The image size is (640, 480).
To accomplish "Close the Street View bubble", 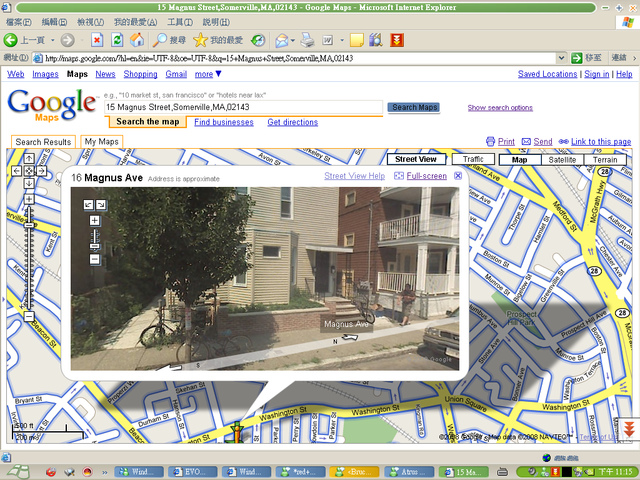I will point(458,176).
